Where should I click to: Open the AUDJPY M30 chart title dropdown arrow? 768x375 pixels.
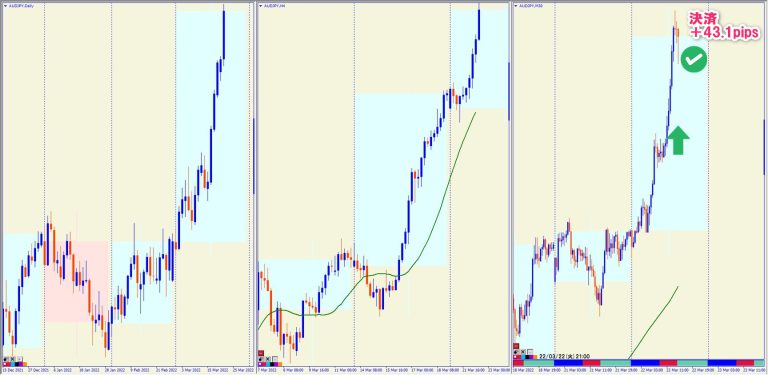tap(516, 6)
